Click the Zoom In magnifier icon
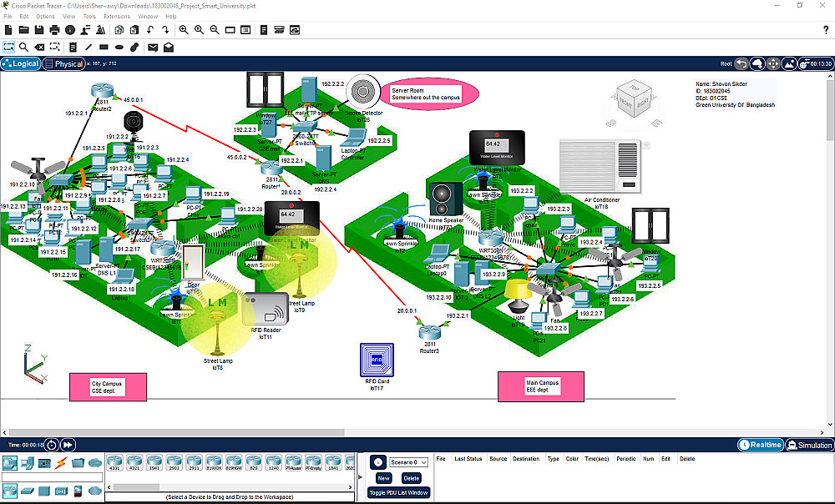 [184, 30]
